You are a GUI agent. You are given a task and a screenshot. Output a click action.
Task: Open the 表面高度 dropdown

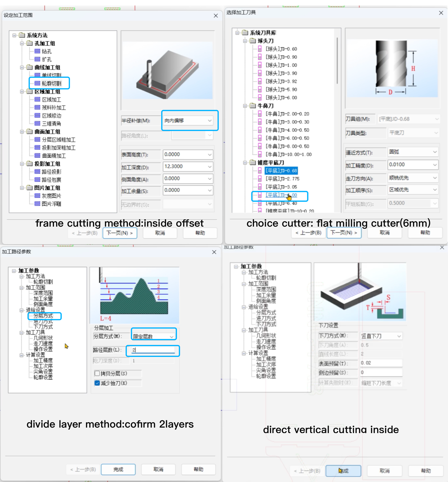188,154
